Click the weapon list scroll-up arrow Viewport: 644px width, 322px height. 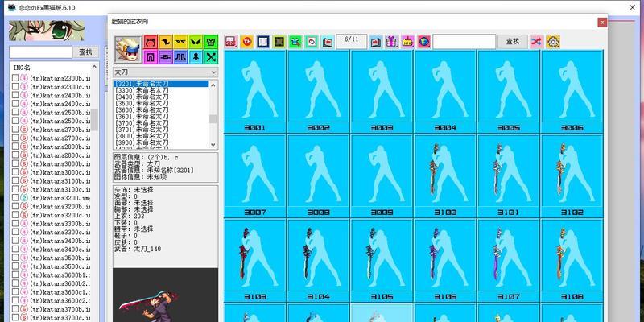pos(213,85)
